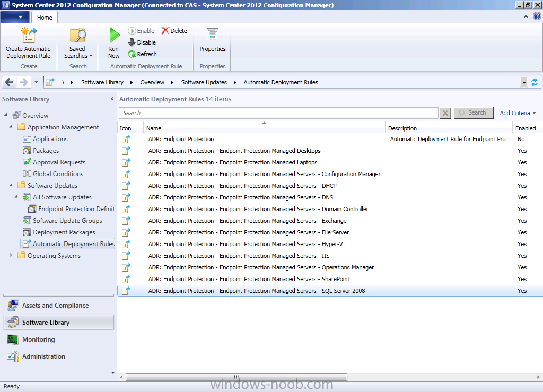Select the Managed Servers - SharePoint rule
The height and width of the screenshot is (392, 543).
click(x=330, y=279)
